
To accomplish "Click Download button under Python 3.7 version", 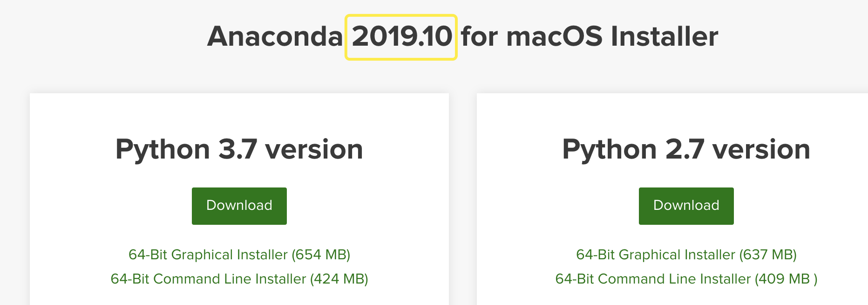I will coord(239,206).
